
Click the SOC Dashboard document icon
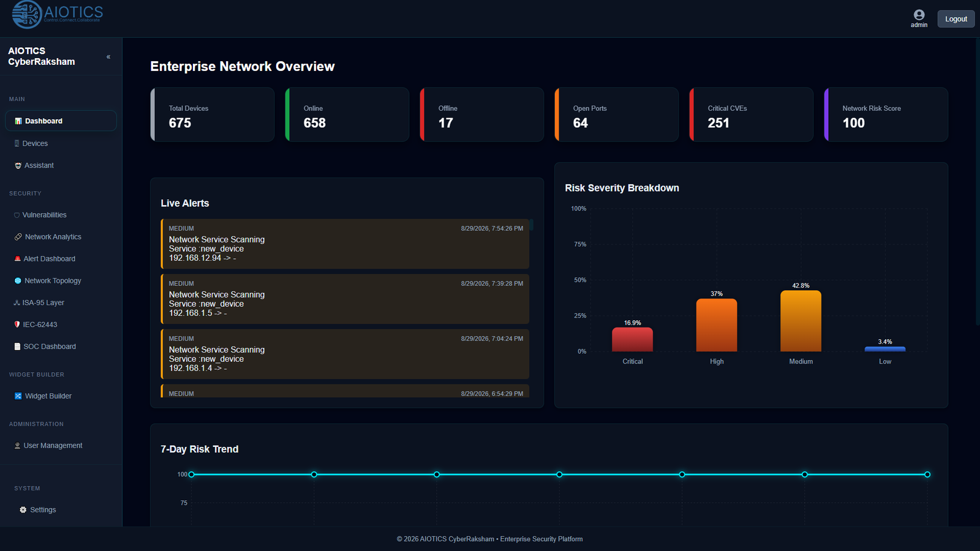click(x=18, y=347)
